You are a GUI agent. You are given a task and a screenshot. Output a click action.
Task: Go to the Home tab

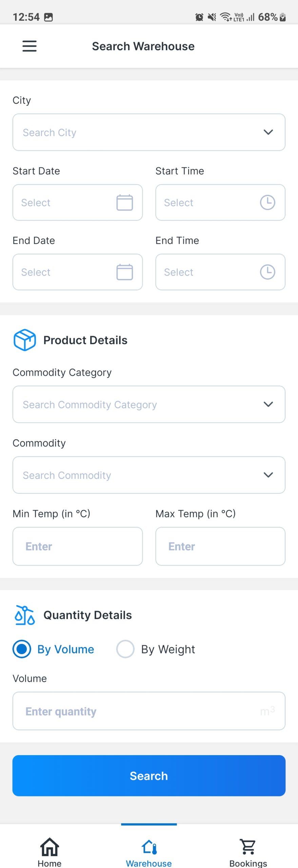pos(49,851)
